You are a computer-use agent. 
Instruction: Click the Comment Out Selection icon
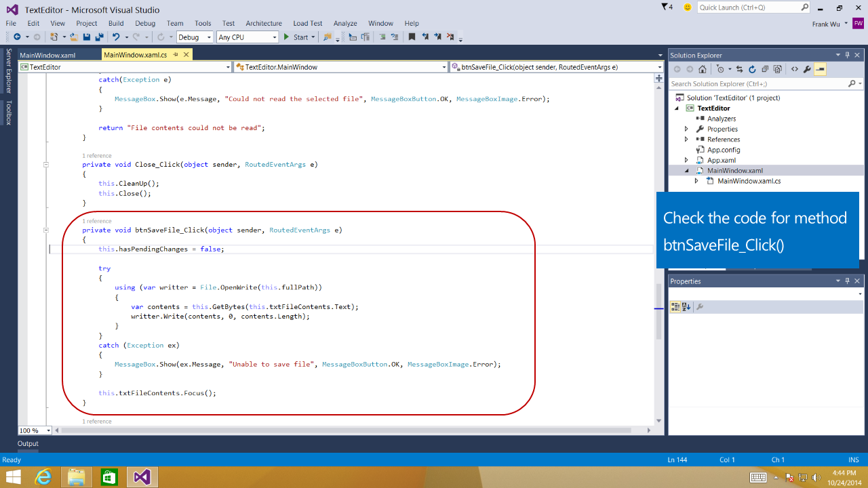pos(382,37)
